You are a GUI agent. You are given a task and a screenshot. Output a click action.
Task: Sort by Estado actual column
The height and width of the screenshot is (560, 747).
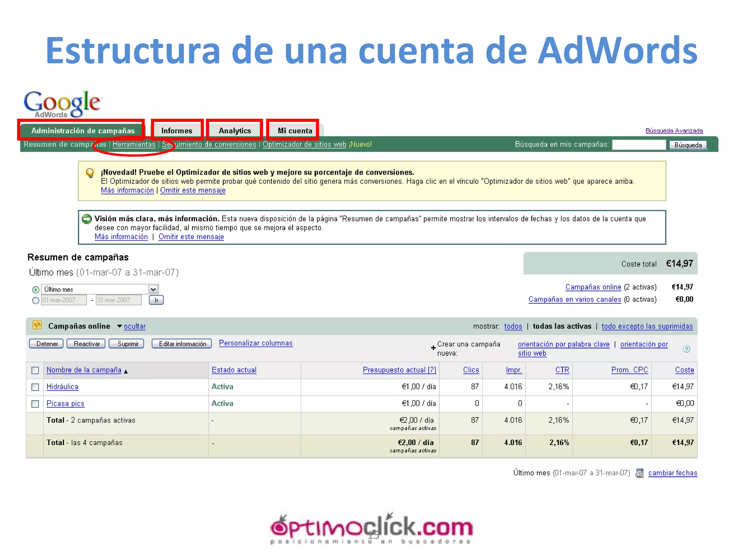pyautogui.click(x=234, y=370)
